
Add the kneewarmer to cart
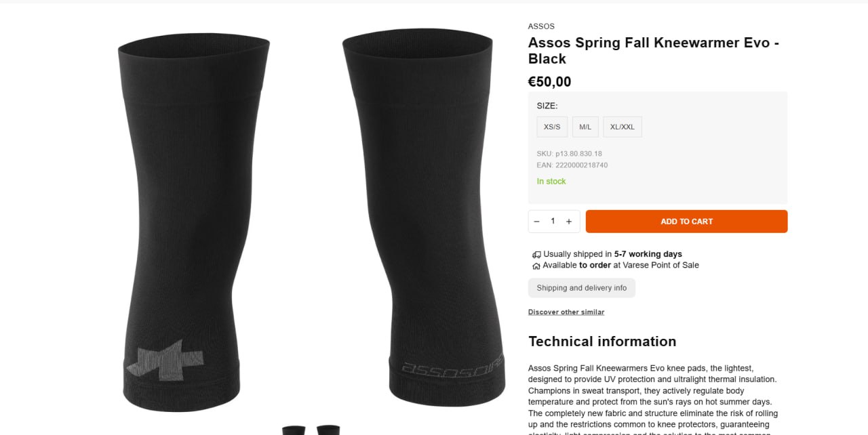(x=686, y=222)
